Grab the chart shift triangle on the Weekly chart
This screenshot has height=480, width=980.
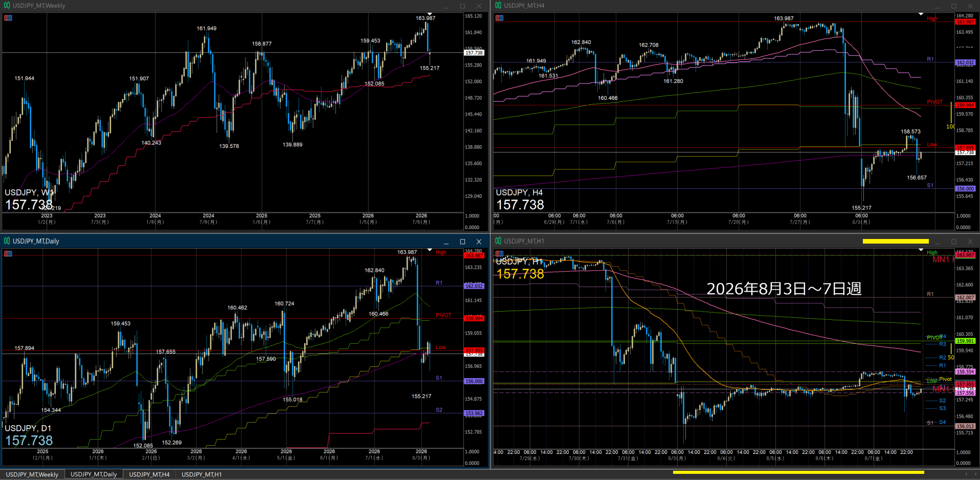tap(430, 14)
